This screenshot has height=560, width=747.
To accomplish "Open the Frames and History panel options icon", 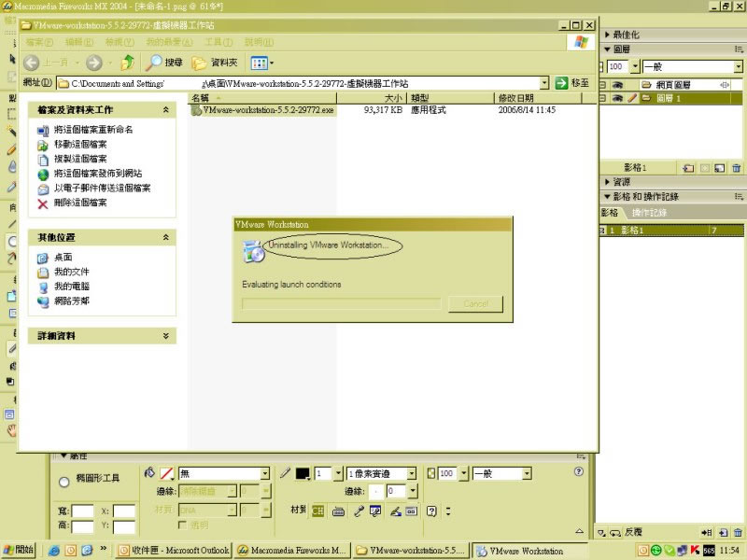I will coord(739,196).
